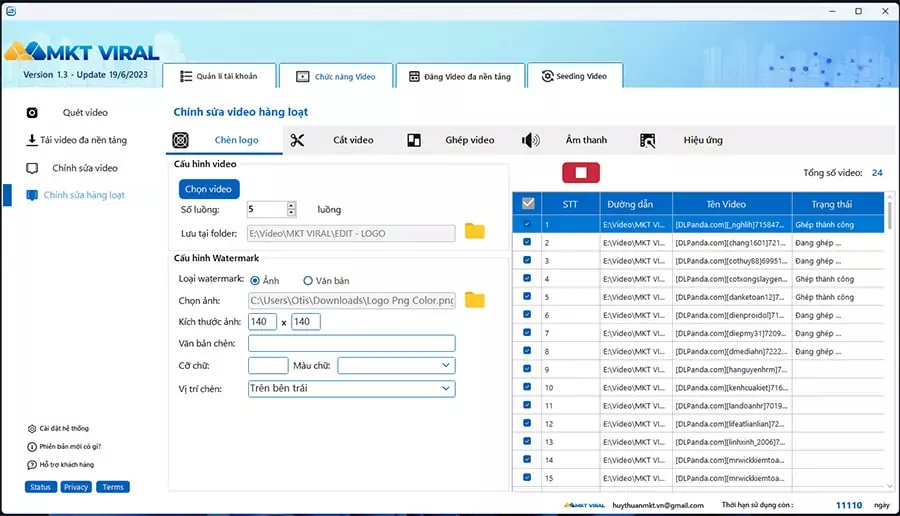Screen dimensions: 900x516
Task: Browse for save folder with folder icon
Action: [x=475, y=231]
